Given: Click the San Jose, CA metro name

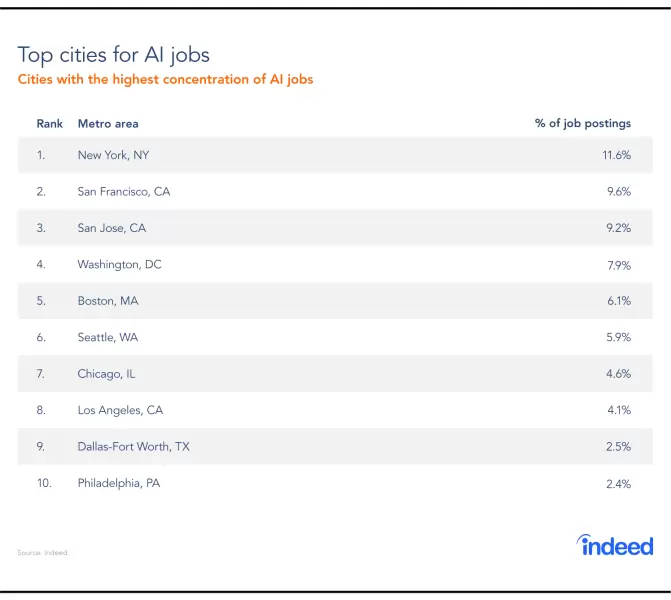Looking at the screenshot, I should point(112,228).
